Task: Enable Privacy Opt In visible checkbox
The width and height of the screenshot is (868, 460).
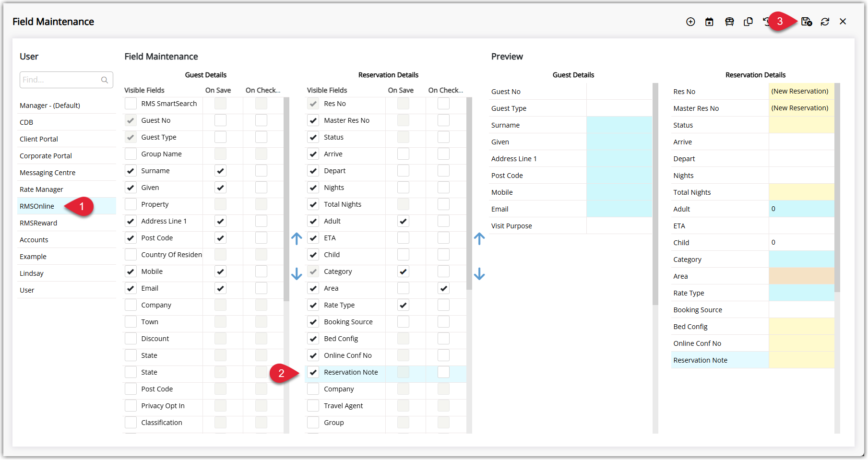Action: tap(131, 406)
